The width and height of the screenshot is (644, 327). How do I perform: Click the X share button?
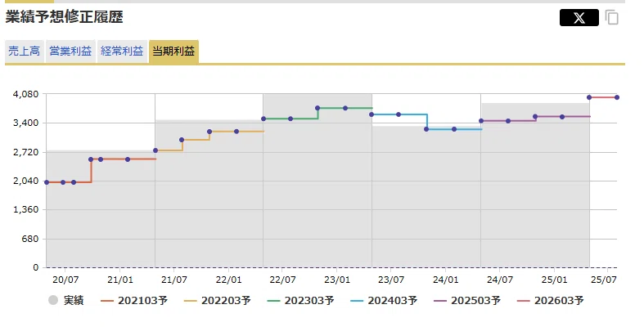coord(579,18)
